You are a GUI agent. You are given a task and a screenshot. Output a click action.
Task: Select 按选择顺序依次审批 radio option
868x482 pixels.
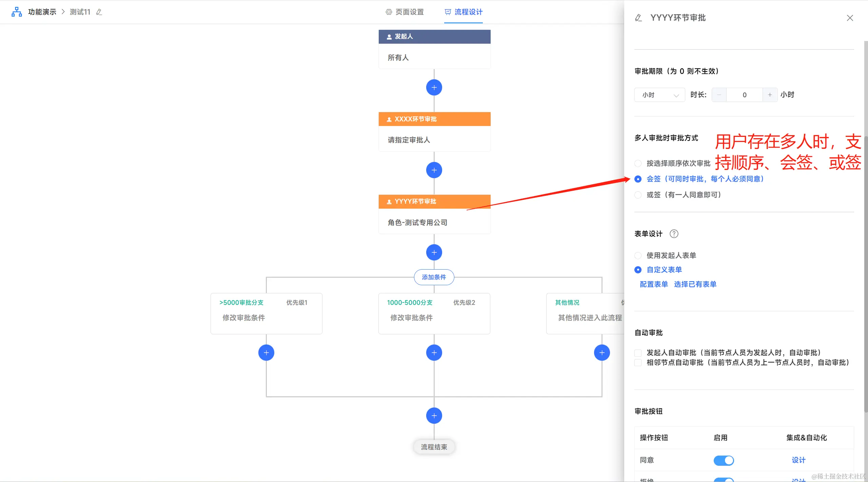[638, 163]
